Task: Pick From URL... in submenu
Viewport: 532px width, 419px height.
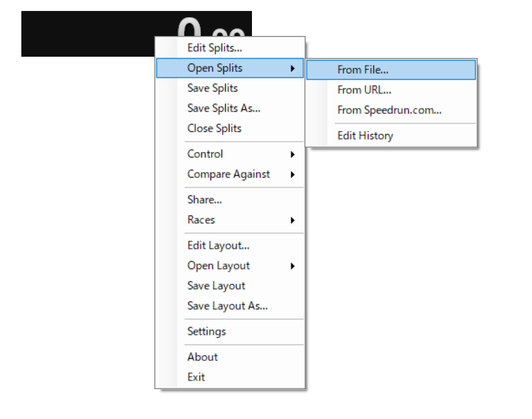Action: 391,90
